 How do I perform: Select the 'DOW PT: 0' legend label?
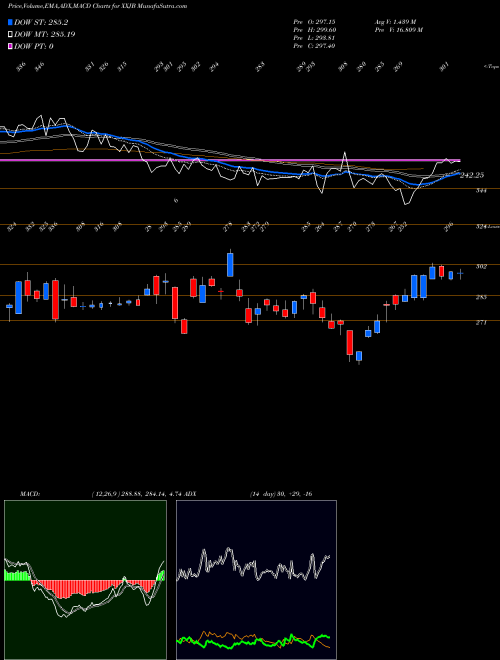pos(33,46)
